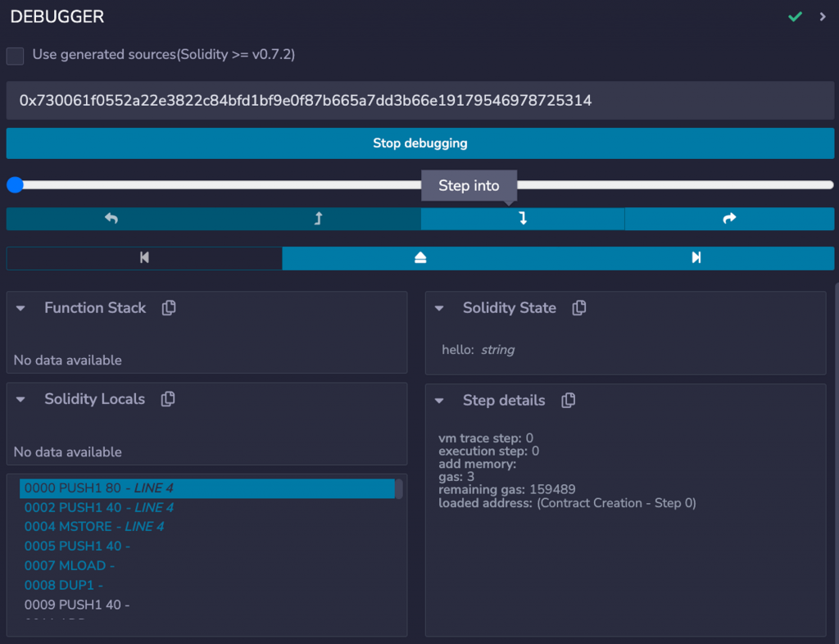
Task: Click the execution step slider handle
Action: 15,185
